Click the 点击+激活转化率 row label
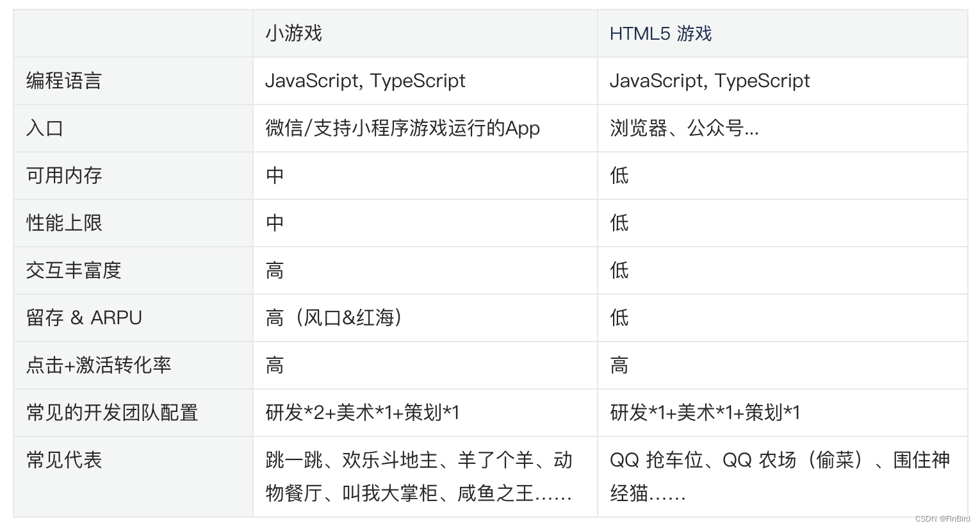This screenshot has width=980, height=528. pyautogui.click(x=99, y=365)
